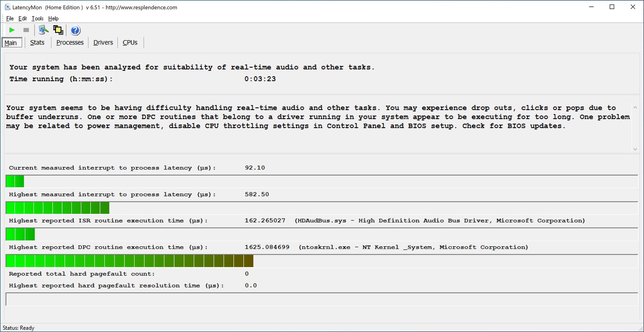Image resolution: width=644 pixels, height=332 pixels.
Task: Switch to the Drivers tab
Action: pyautogui.click(x=103, y=43)
